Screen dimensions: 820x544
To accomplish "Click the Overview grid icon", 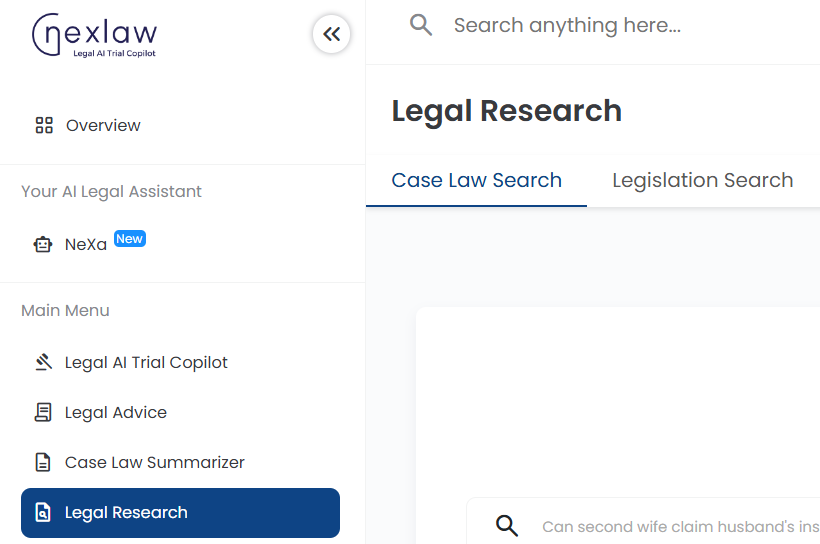I will coord(43,125).
